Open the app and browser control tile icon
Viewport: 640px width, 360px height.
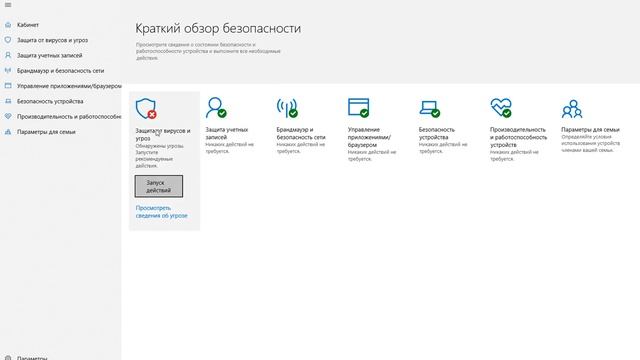coord(359,107)
